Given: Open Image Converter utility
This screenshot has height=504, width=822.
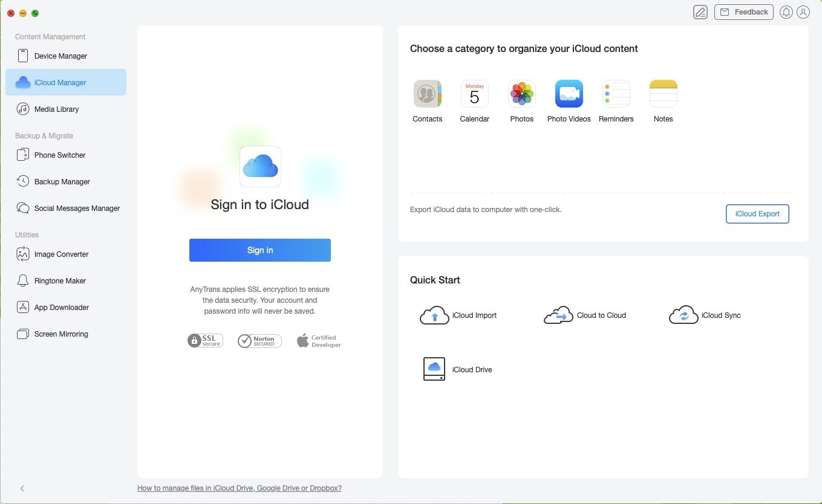Looking at the screenshot, I should pos(66,254).
